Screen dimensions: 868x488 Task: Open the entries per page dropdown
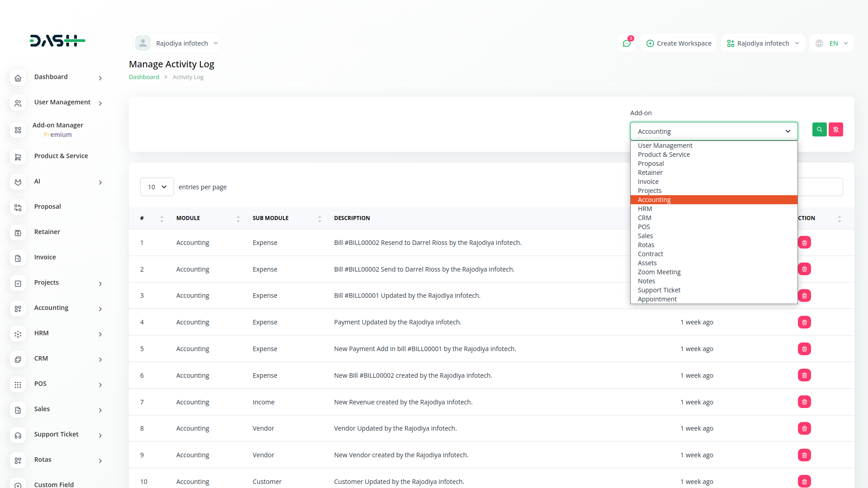pos(157,187)
